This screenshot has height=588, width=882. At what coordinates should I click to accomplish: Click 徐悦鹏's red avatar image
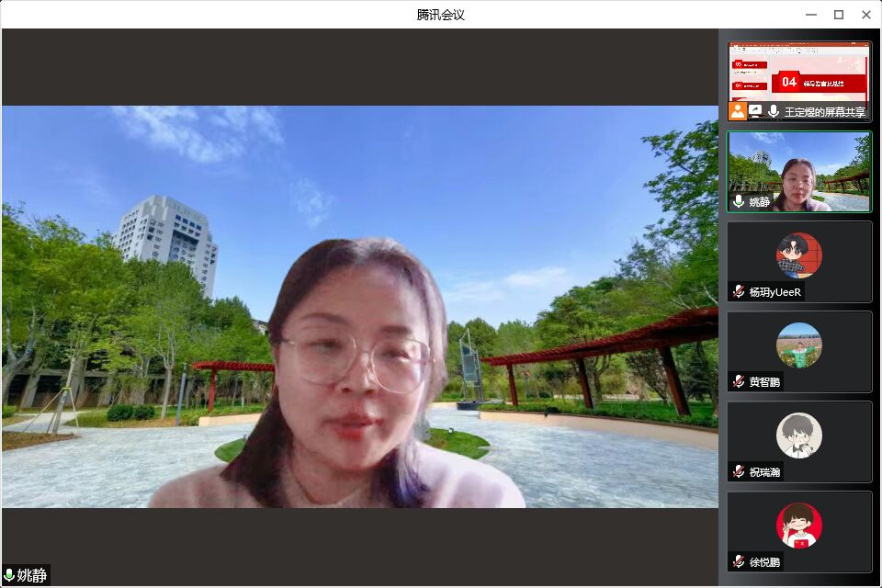point(799,526)
